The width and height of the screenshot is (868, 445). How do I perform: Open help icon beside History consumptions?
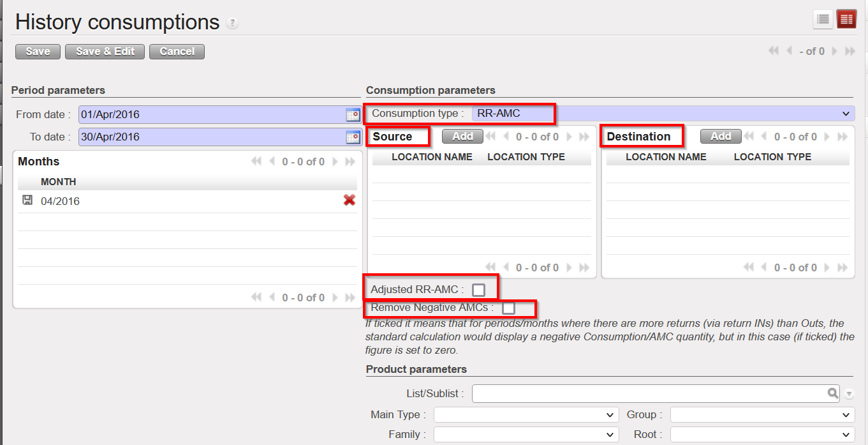tap(233, 24)
